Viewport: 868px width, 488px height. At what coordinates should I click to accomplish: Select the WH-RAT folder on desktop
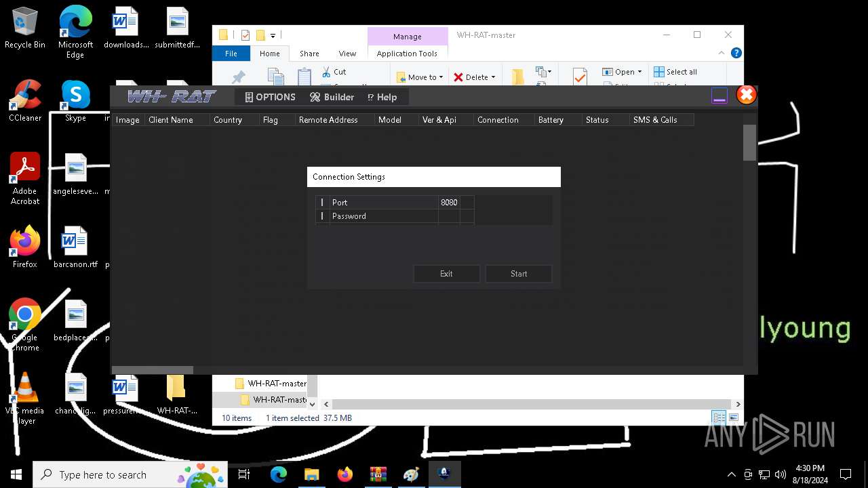[x=177, y=394]
